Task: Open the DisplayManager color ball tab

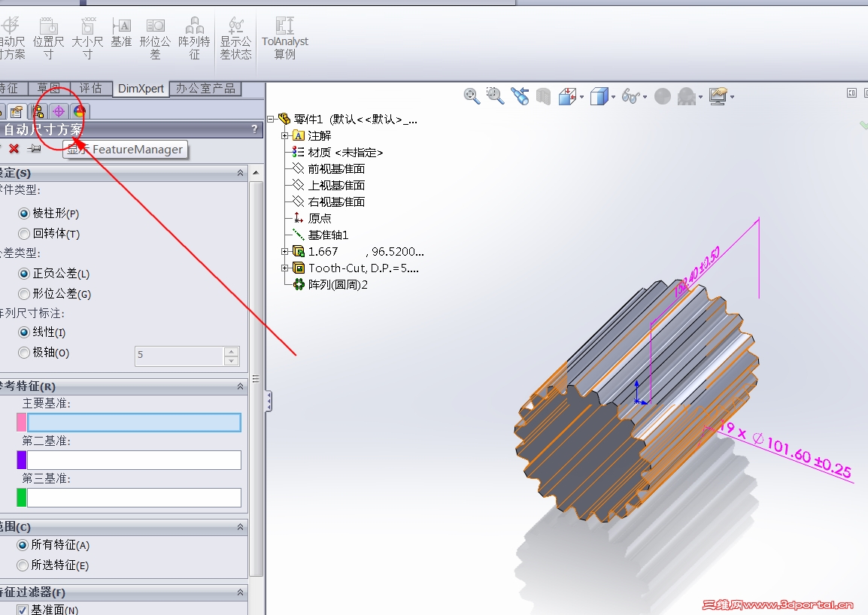Action: coord(79,112)
